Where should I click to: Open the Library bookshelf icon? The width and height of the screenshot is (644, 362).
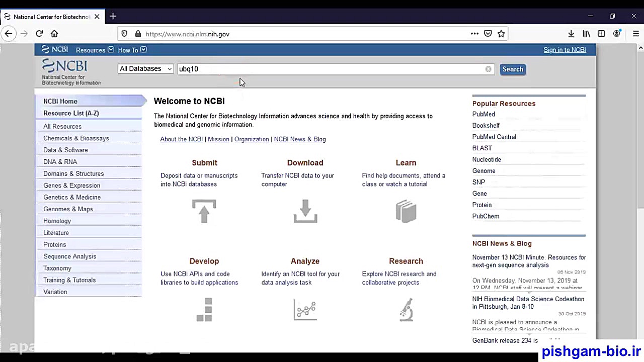(586, 34)
